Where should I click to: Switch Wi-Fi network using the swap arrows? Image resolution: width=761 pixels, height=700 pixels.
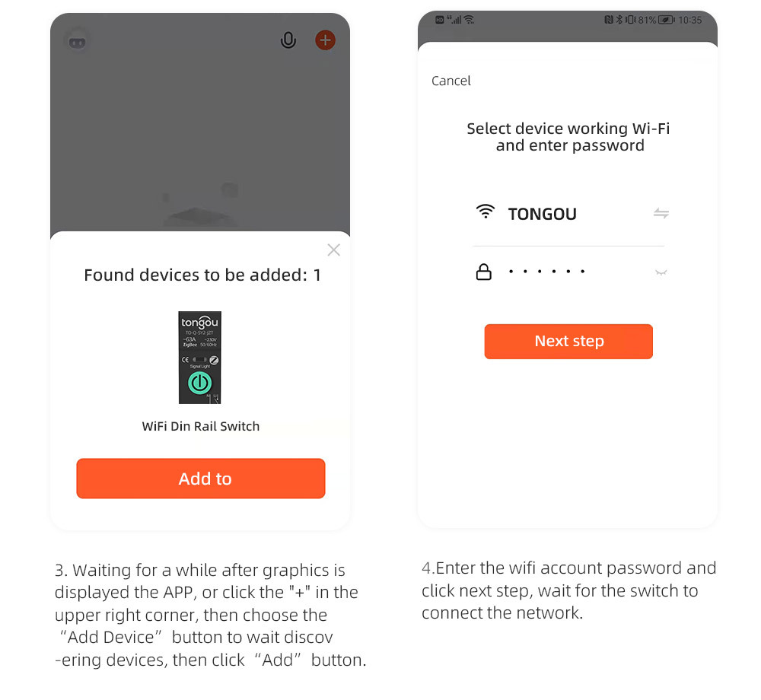click(x=661, y=213)
